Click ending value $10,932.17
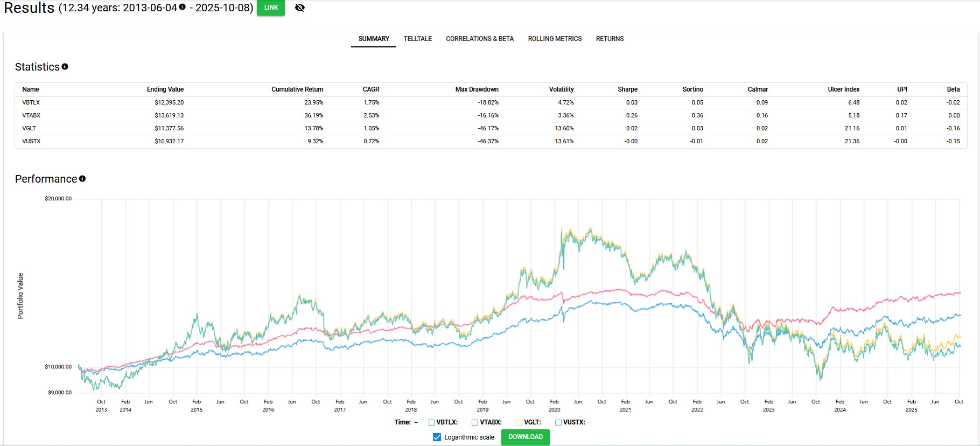The image size is (980, 446). (x=169, y=141)
